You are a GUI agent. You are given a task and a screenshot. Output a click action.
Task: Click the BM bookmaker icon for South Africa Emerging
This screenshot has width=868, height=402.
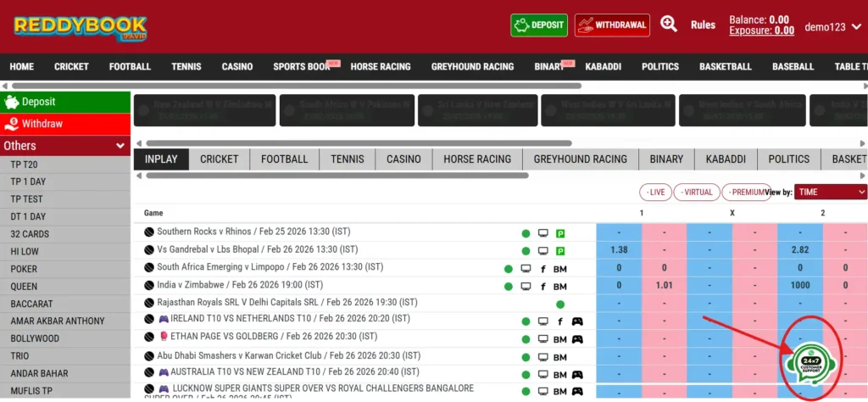[x=559, y=269]
